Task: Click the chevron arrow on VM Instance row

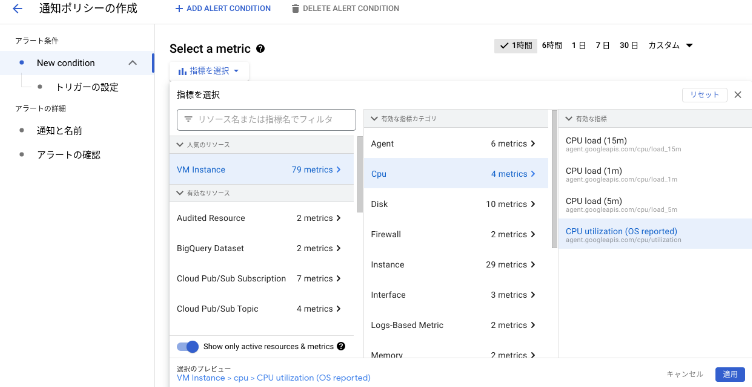Action: [339, 169]
